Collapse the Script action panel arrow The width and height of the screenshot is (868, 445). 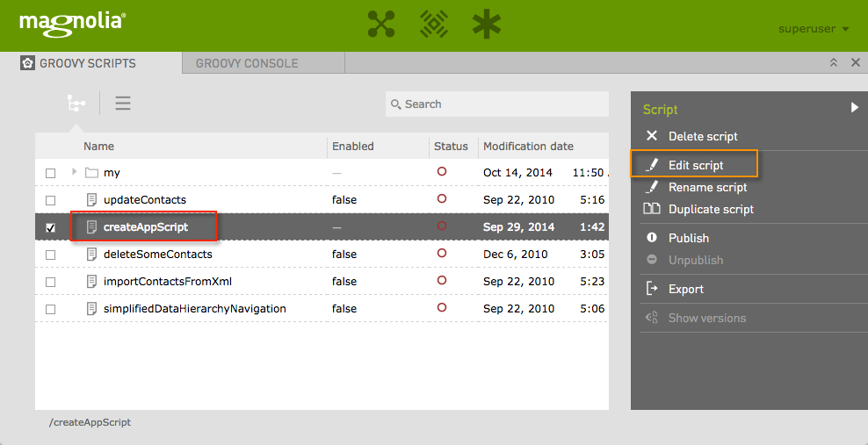pos(854,108)
